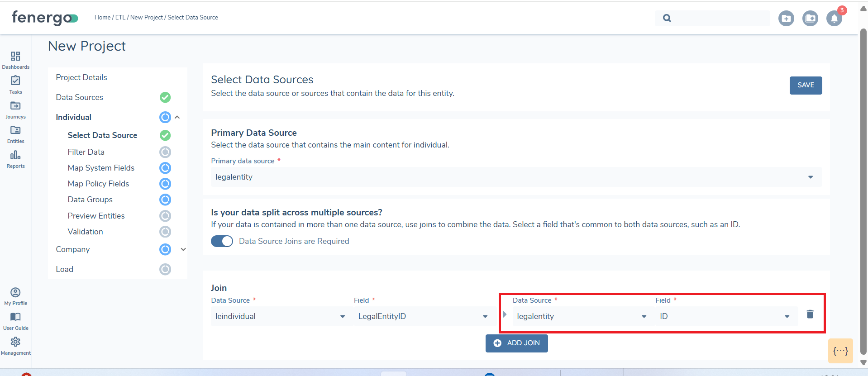Go to Journeys in sidebar
This screenshot has height=376, width=868.
coord(15,106)
